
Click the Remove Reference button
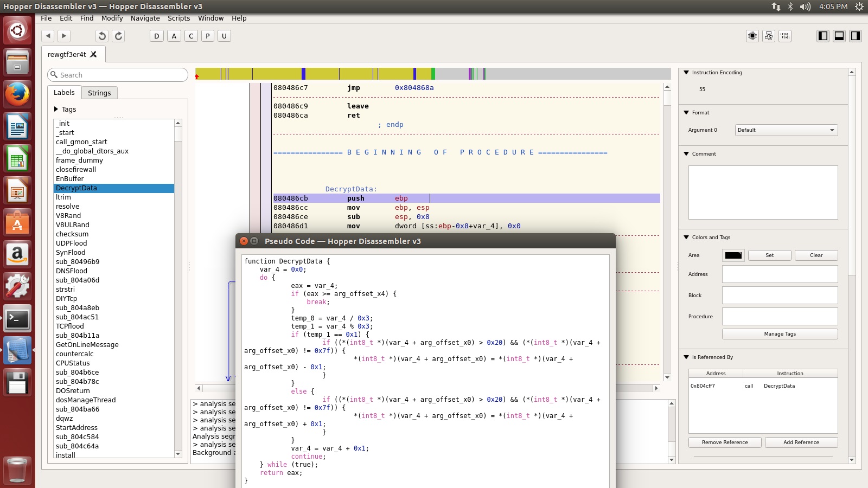coord(725,442)
